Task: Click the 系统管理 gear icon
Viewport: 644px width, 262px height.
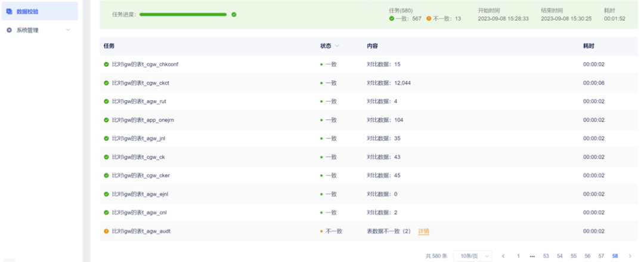Action: tap(10, 30)
